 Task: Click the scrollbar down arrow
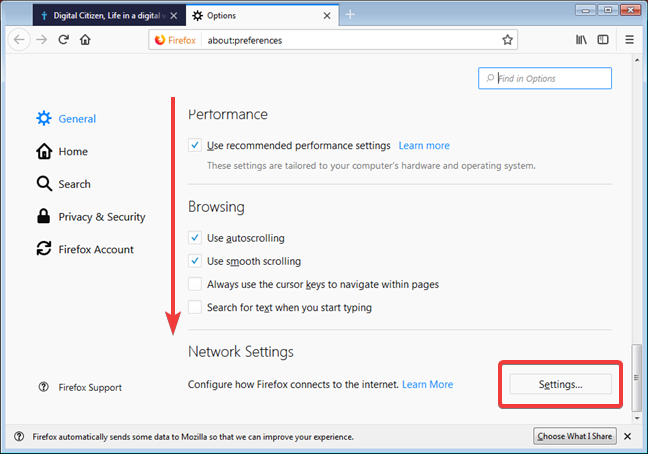(637, 418)
